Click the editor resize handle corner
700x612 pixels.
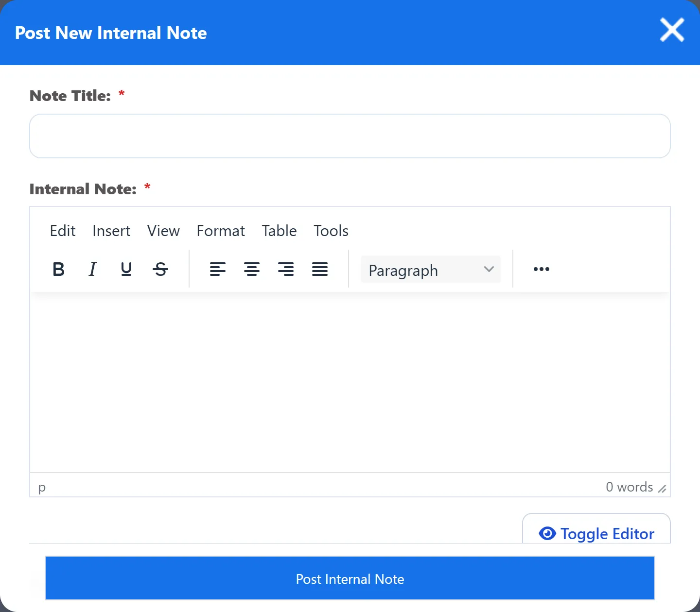(x=662, y=489)
